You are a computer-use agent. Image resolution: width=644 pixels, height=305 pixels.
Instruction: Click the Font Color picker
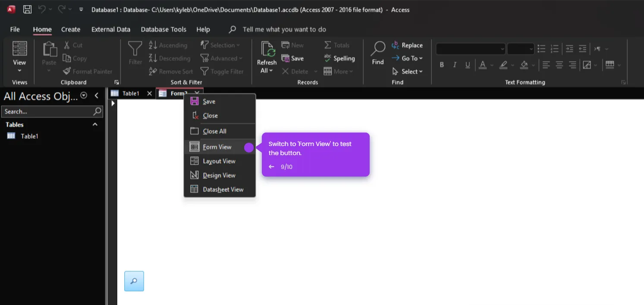(x=483, y=64)
